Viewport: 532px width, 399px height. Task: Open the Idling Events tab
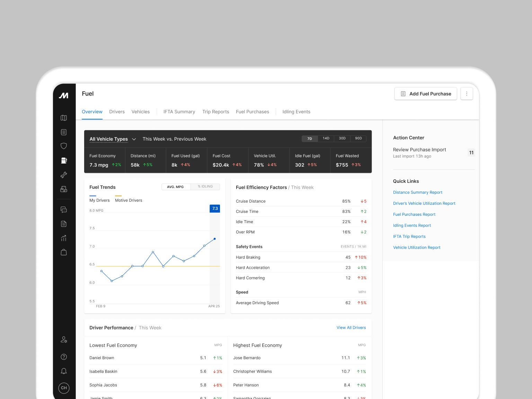coord(296,112)
